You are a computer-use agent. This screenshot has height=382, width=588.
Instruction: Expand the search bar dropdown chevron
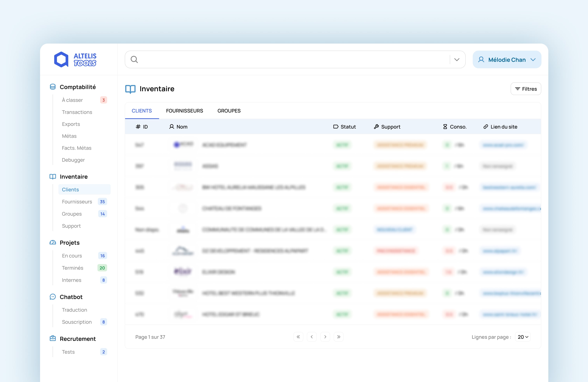pos(457,60)
